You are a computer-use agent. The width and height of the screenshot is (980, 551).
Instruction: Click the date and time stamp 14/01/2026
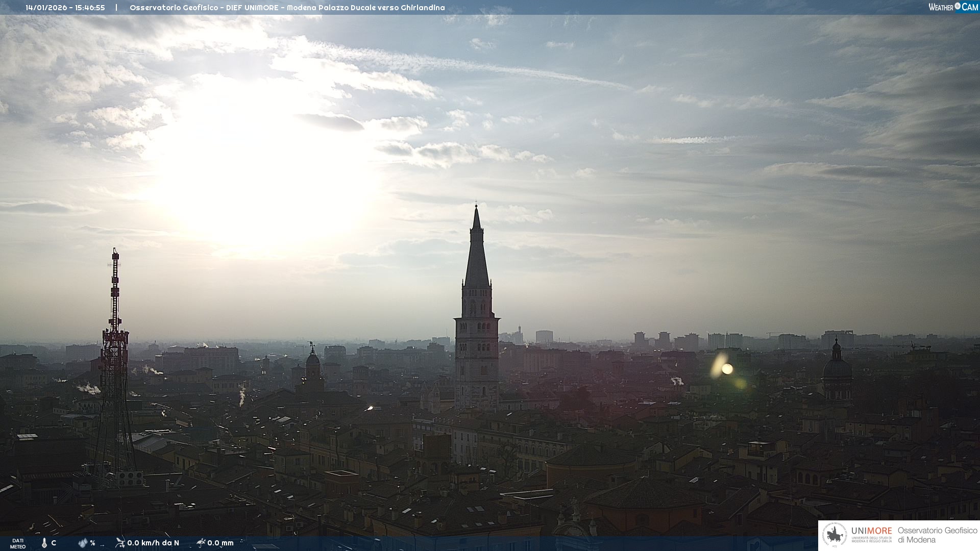65,8
